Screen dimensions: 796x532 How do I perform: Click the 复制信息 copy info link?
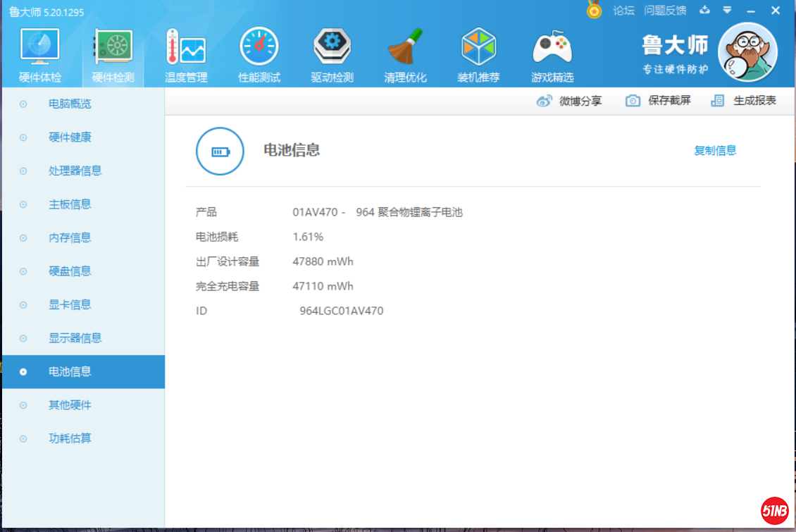click(715, 150)
